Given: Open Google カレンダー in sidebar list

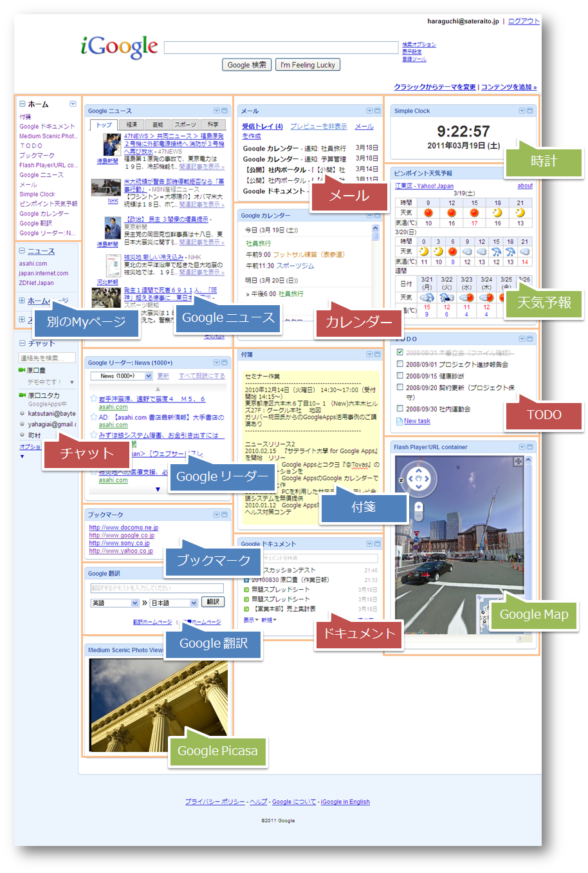Looking at the screenshot, I should click(x=44, y=214).
